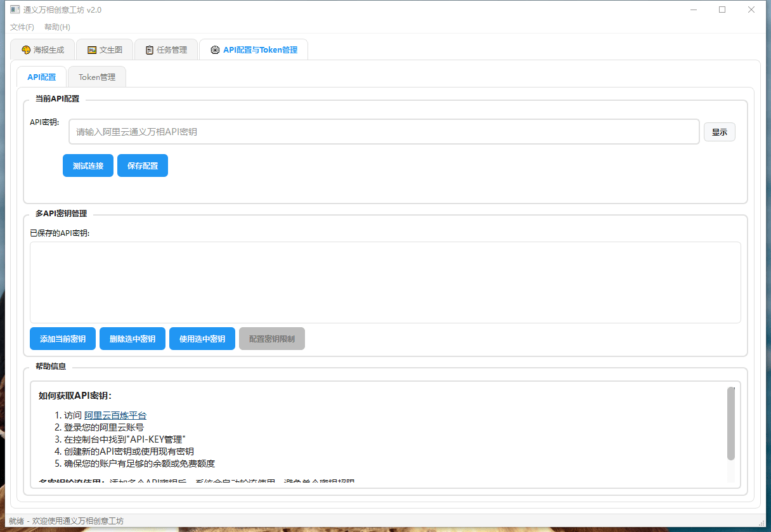The image size is (771, 532).
Task: Open the 文件(F) menu
Action: 22,27
